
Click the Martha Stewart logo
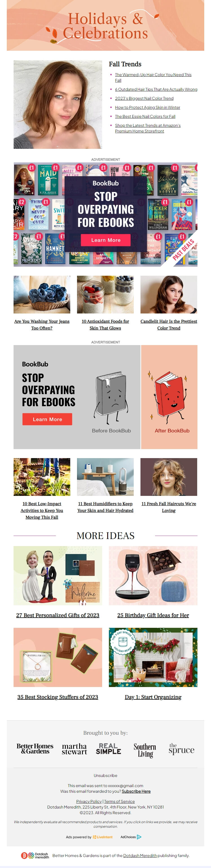[74, 749]
